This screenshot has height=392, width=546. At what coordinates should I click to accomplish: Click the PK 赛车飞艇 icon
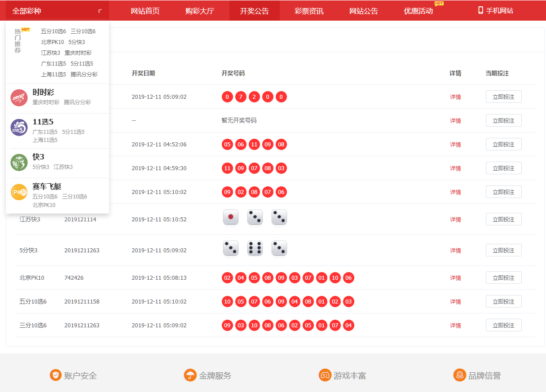coord(18,192)
